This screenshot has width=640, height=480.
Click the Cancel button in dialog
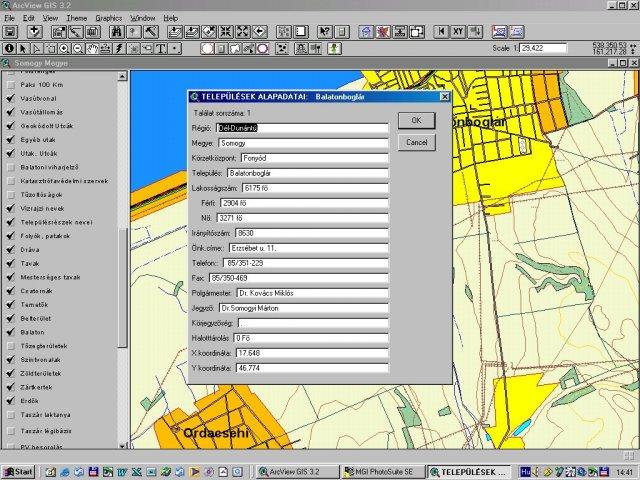[x=415, y=142]
